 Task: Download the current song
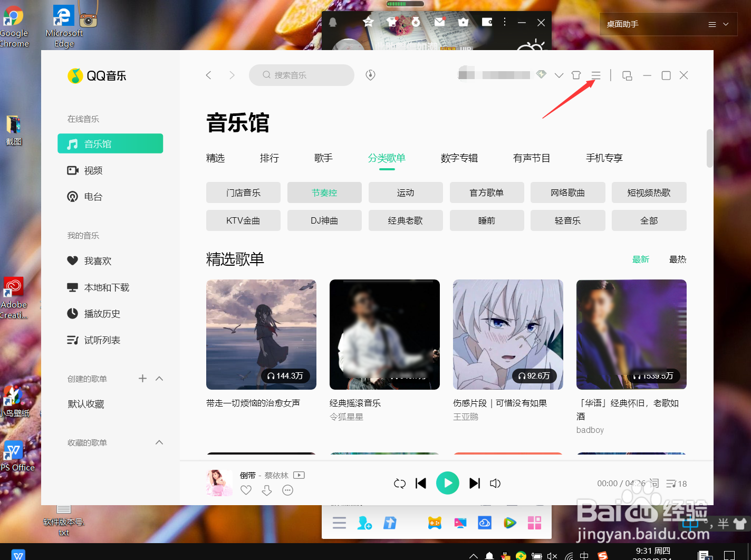[x=267, y=490]
